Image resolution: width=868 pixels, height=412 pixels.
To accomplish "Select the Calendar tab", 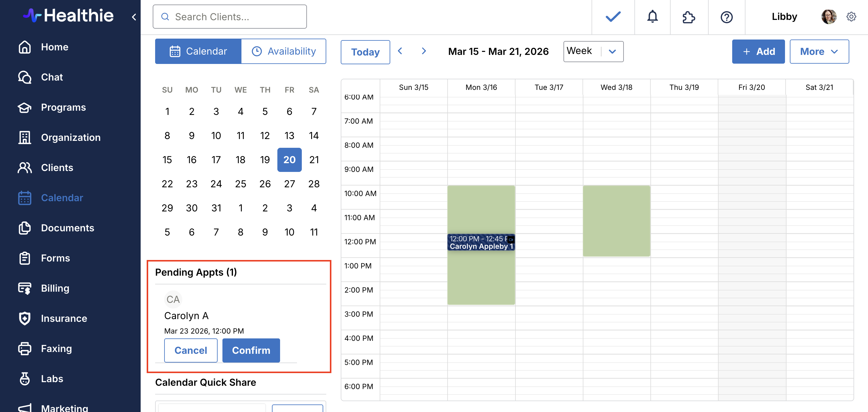I will [x=198, y=51].
